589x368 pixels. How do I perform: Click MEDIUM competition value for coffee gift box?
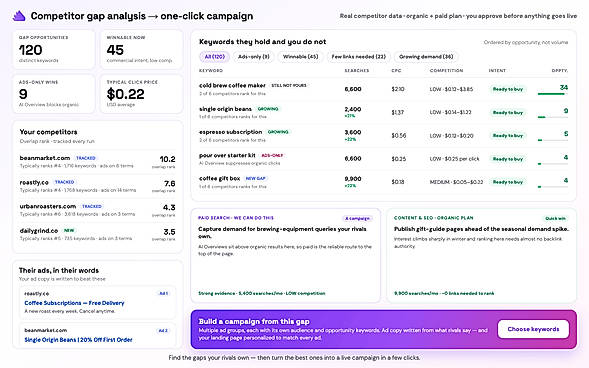(456, 182)
